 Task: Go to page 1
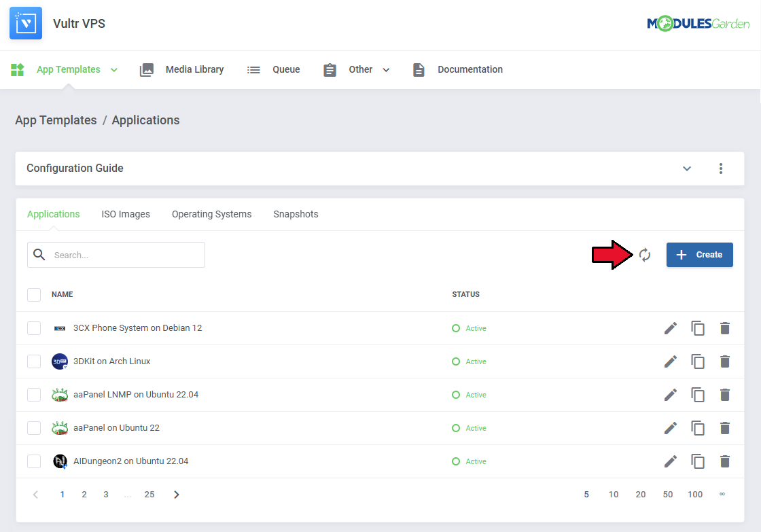[62, 495]
